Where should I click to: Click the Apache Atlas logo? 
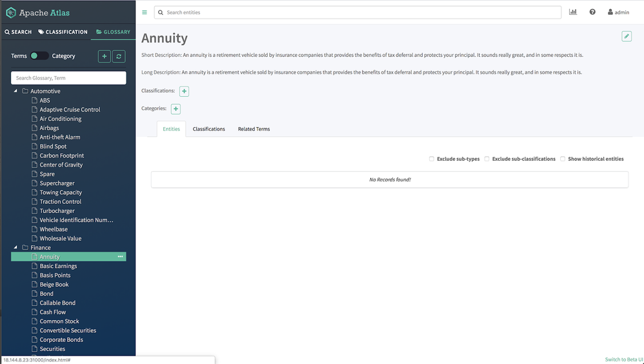pyautogui.click(x=37, y=13)
